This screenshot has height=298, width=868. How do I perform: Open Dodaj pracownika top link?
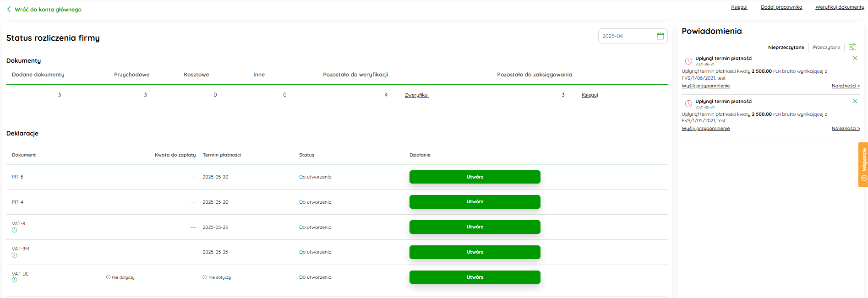(x=781, y=7)
